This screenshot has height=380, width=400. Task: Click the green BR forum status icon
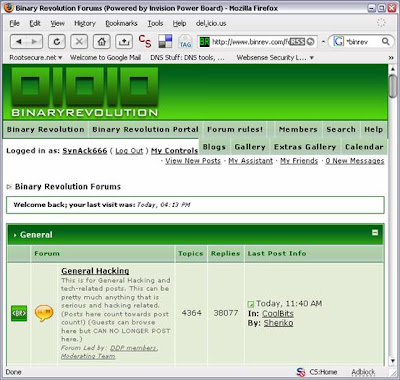click(x=19, y=313)
